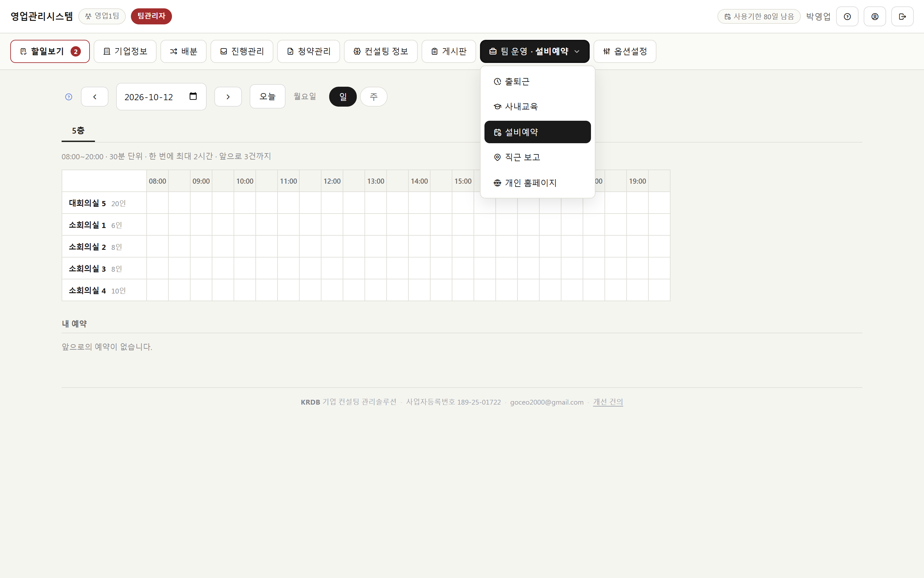
Task: Click the 19:00 column header
Action: tap(637, 181)
